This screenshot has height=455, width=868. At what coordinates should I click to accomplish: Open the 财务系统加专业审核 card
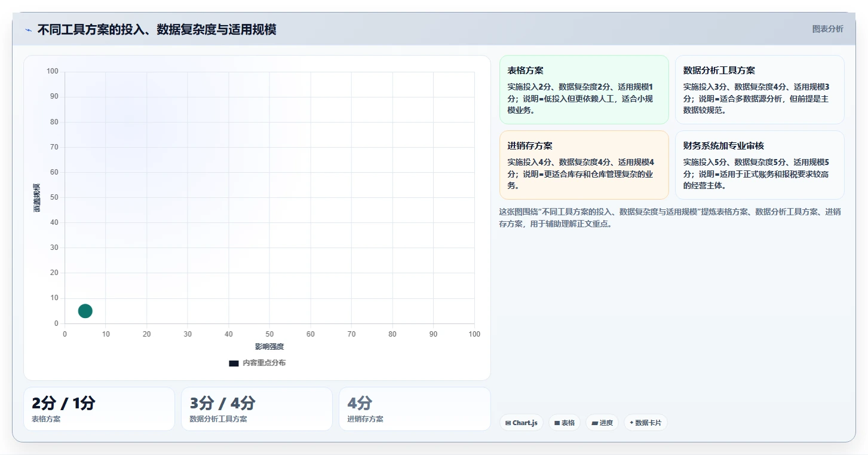point(759,165)
